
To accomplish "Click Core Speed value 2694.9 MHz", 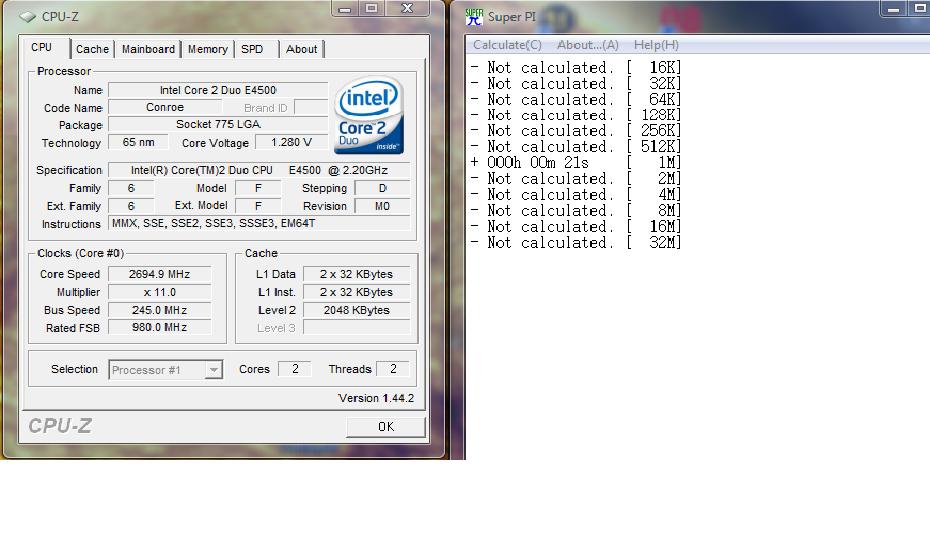I will pyautogui.click(x=160, y=274).
